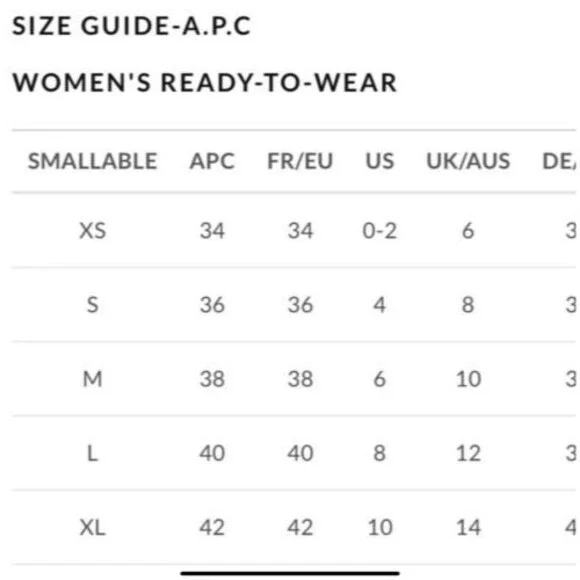Click the L size row label

[93, 453]
